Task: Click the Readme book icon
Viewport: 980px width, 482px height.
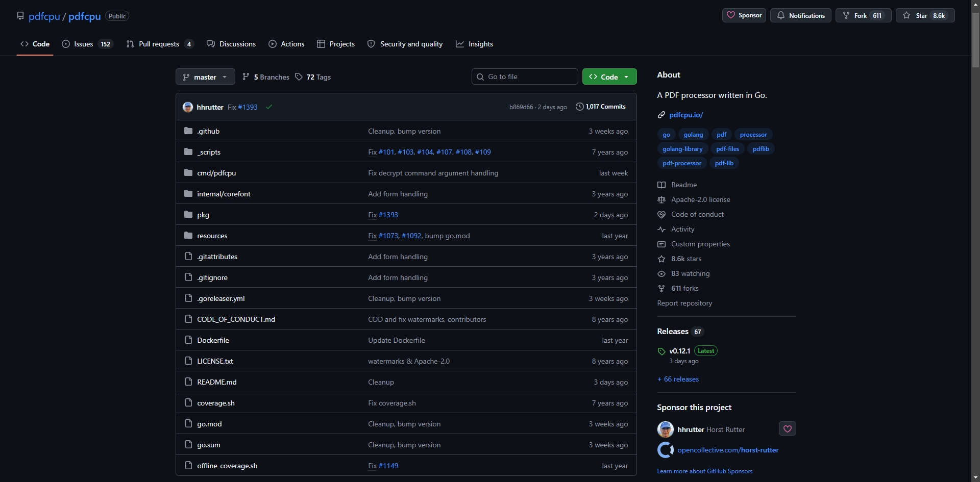Action: [x=661, y=185]
